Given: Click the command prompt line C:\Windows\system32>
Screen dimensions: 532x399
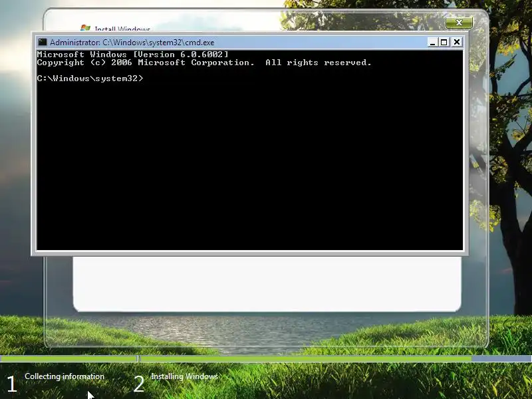Looking at the screenshot, I should pyautogui.click(x=90, y=78).
